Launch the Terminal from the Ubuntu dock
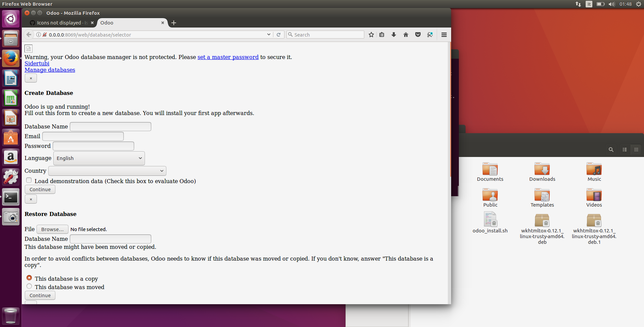The width and height of the screenshot is (644, 327). tap(10, 197)
